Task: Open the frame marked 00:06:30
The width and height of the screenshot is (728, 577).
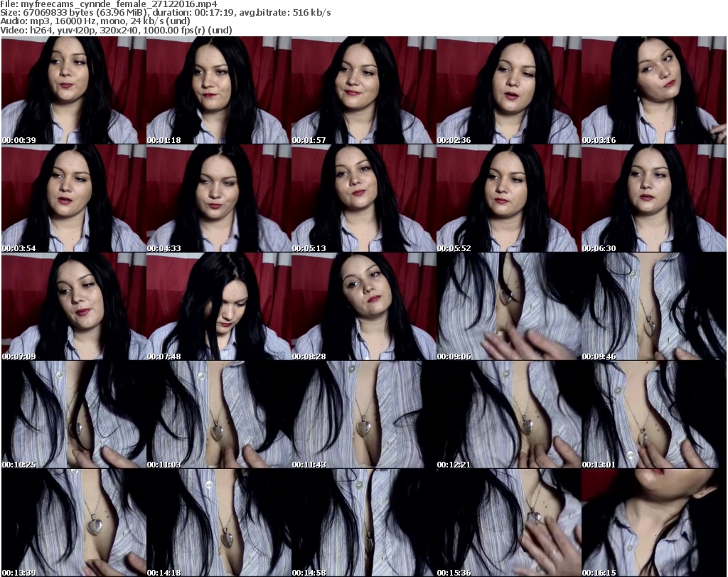Action: 653,198
